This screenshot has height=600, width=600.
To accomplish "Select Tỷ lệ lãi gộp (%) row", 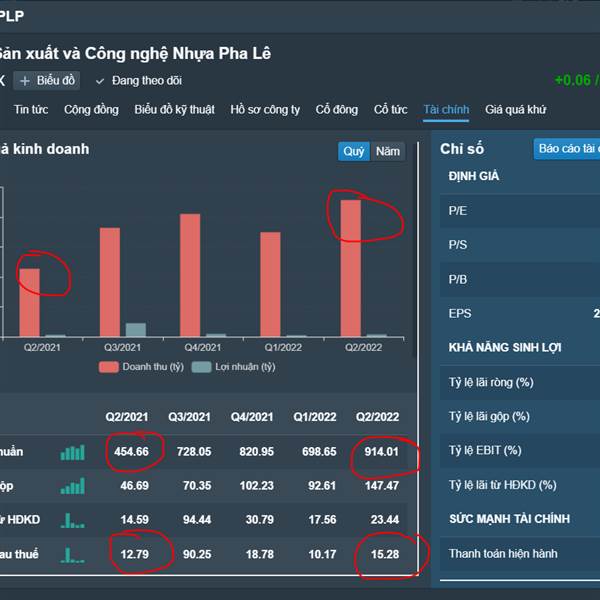I will pos(520,417).
